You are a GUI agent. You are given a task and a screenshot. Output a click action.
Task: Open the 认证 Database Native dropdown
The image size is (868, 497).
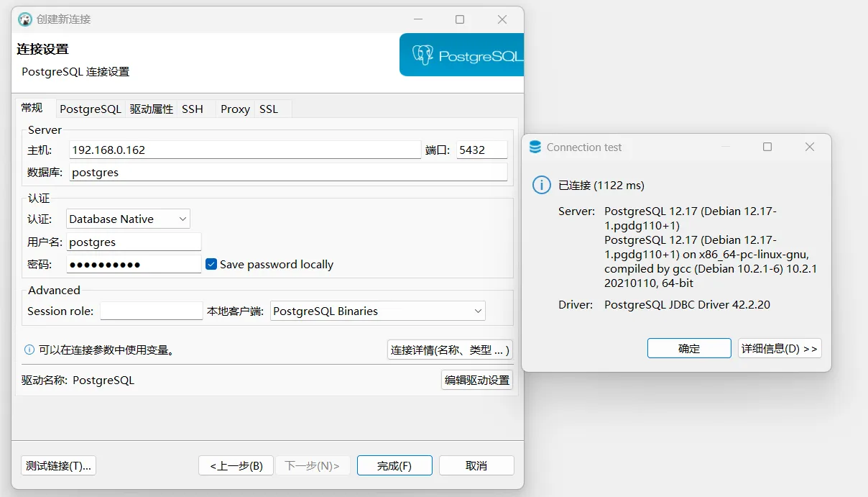[x=183, y=218]
